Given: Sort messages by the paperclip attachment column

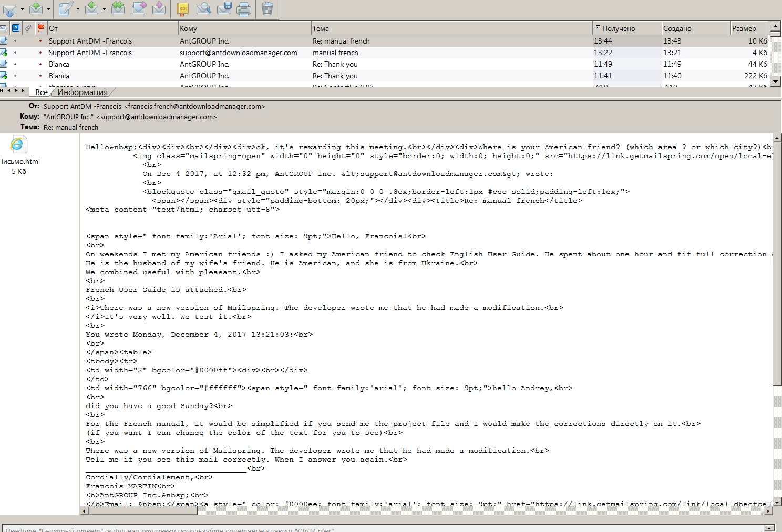Looking at the screenshot, I should click(x=28, y=28).
